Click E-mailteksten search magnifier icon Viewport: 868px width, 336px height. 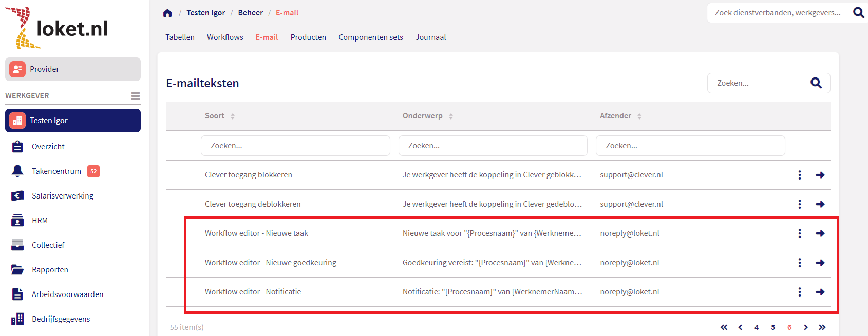[x=816, y=83]
